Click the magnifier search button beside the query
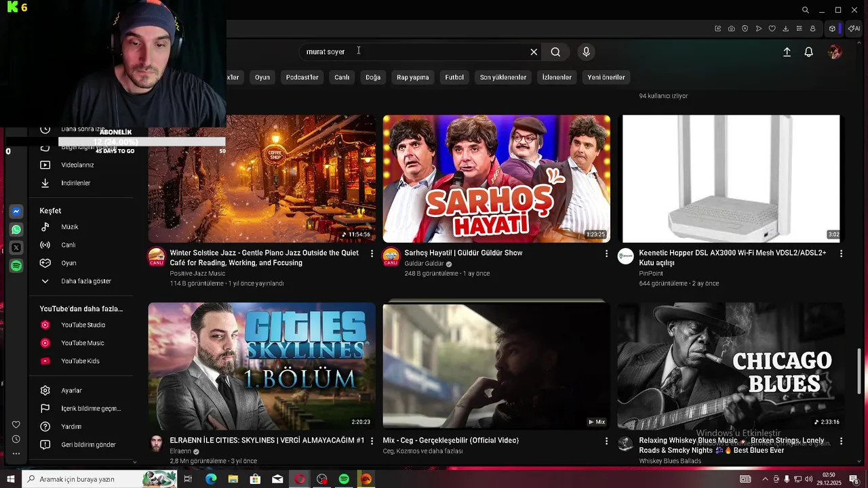Screen dimensions: 868x488 click(x=555, y=52)
